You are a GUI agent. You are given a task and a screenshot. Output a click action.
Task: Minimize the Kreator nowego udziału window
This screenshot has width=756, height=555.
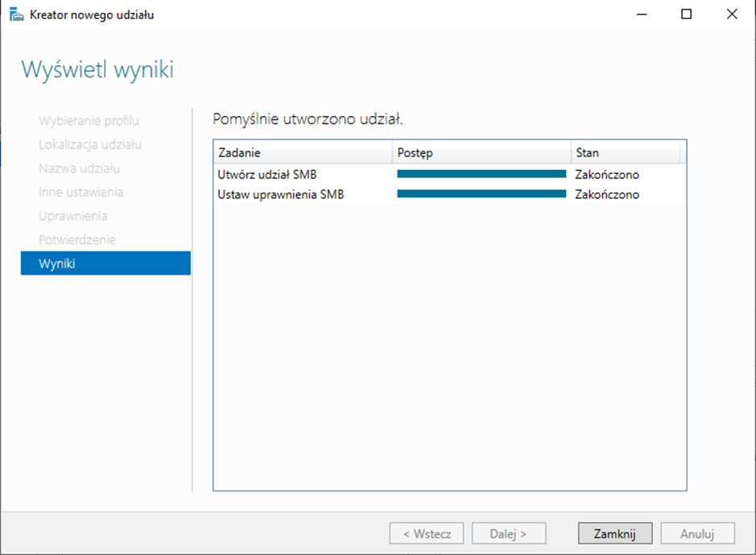pos(642,14)
